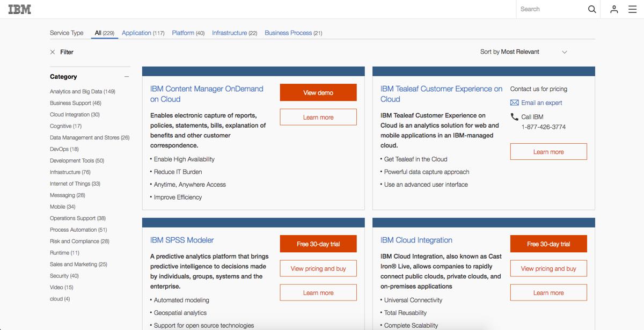Screen dimensions: 644x330
Task: Open the IBM Cloud Integration title link
Action: click(416, 240)
